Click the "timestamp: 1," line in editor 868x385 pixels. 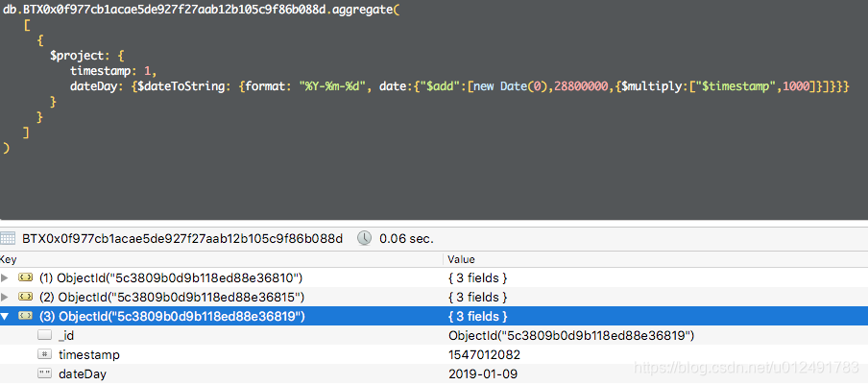pyautogui.click(x=113, y=71)
